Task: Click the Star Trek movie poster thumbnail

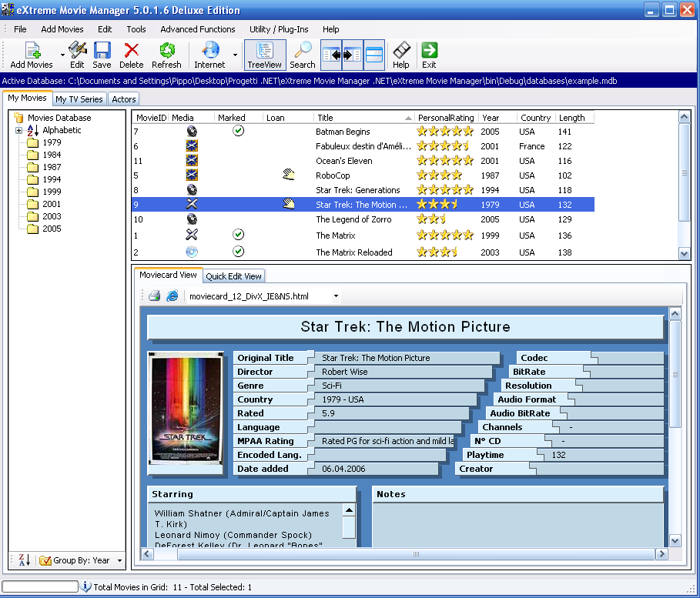Action: [186, 409]
